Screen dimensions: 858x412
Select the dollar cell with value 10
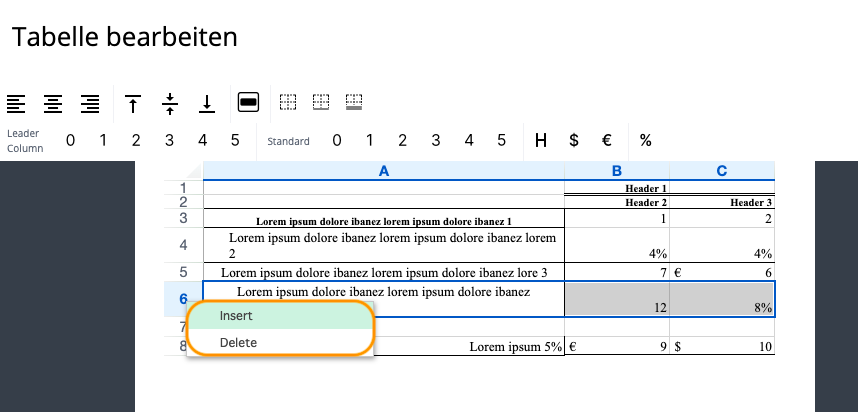[722, 346]
